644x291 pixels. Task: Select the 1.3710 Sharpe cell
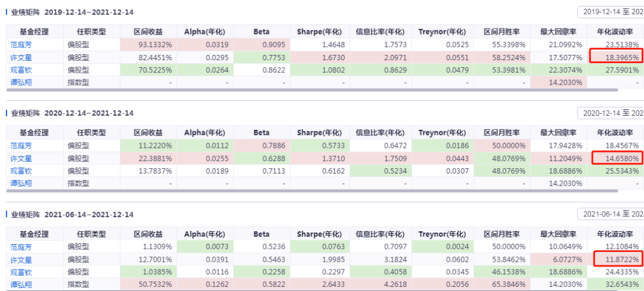(x=320, y=159)
